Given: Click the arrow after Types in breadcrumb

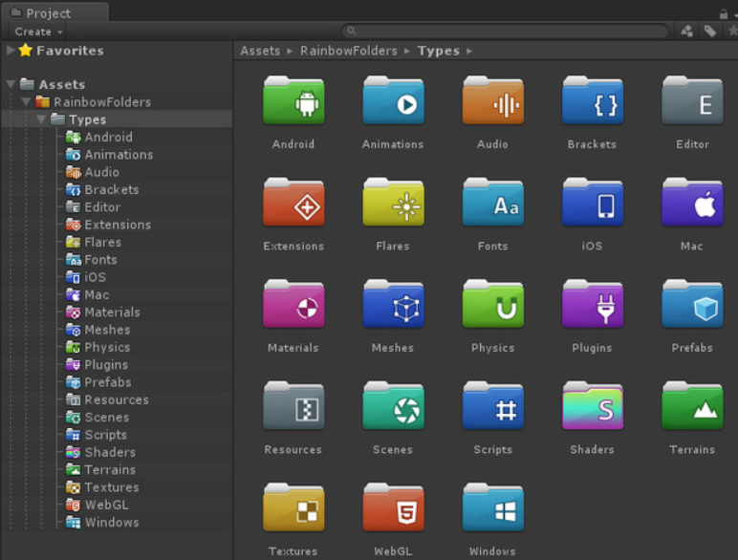Looking at the screenshot, I should (x=469, y=51).
